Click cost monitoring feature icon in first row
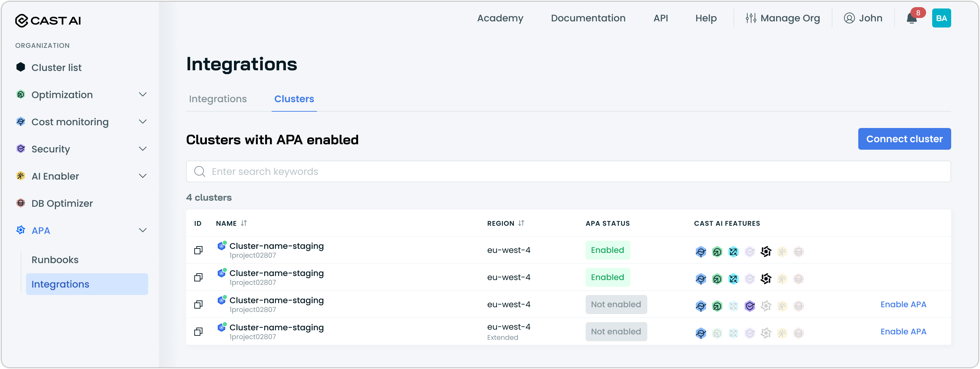Image resolution: width=980 pixels, height=369 pixels. point(701,252)
